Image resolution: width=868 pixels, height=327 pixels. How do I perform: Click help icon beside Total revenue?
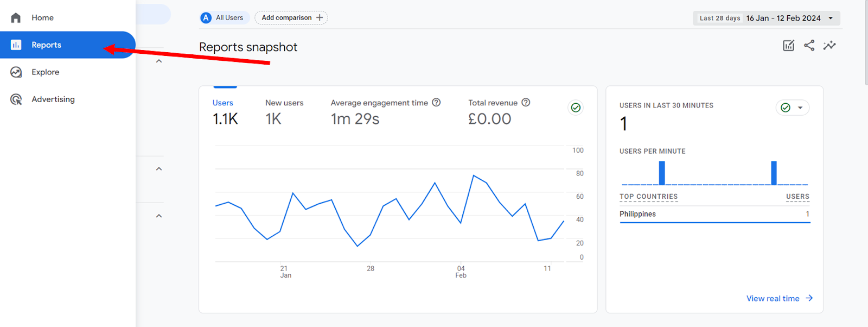pos(526,103)
